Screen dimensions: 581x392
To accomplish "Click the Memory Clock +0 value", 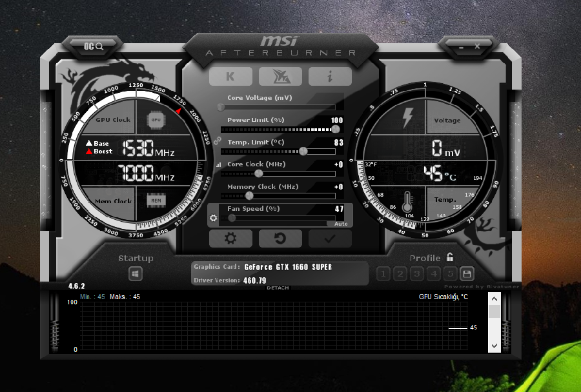I will (339, 187).
